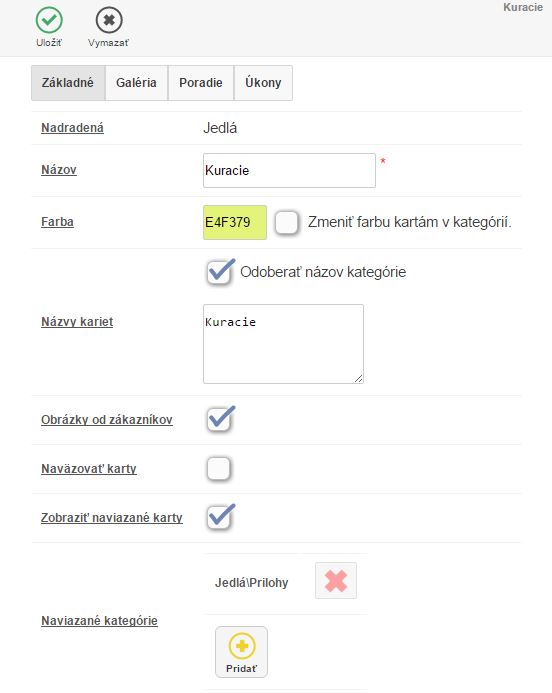Focus the Názov text input
This screenshot has height=693, width=552.
(x=289, y=170)
